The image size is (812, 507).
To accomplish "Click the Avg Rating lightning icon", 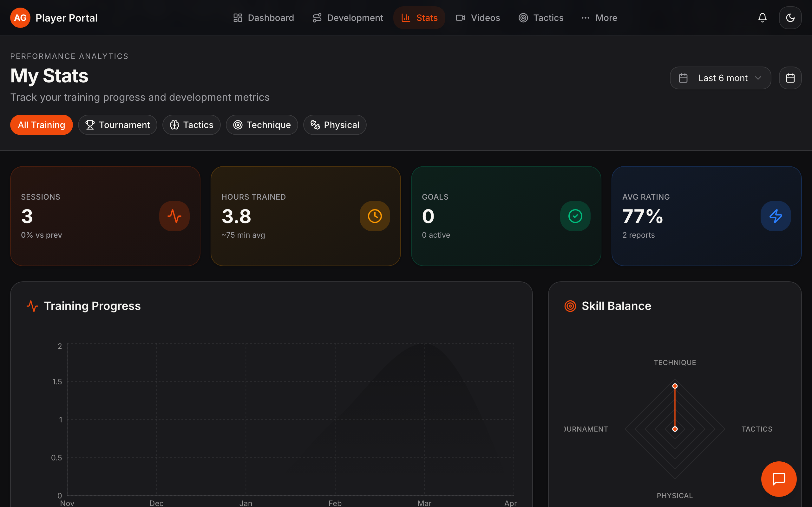I will pos(776,216).
